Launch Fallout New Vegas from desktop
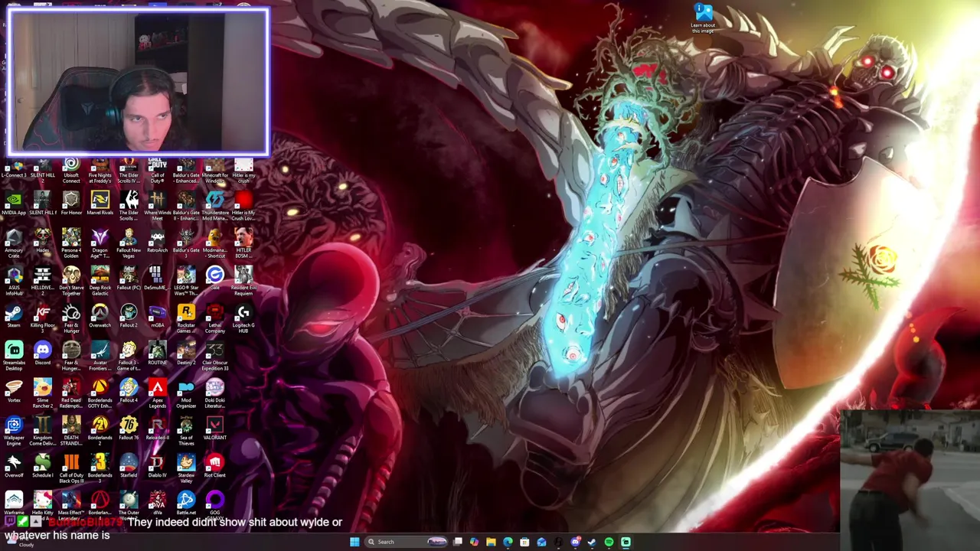 (x=129, y=244)
